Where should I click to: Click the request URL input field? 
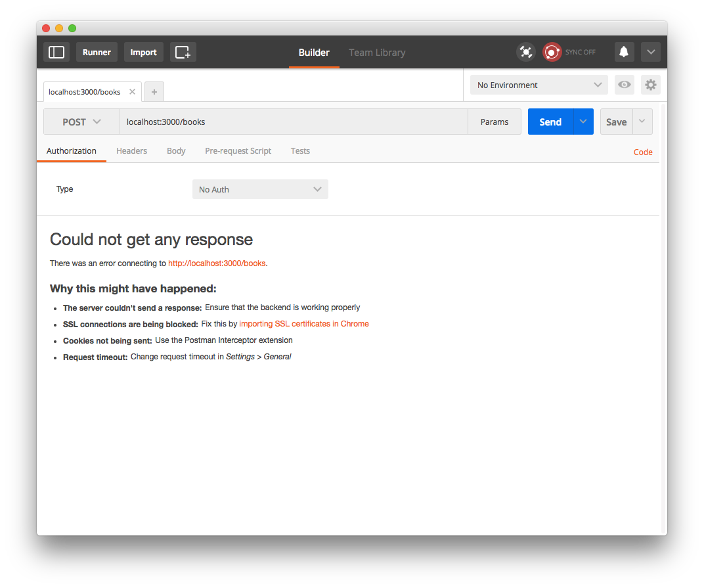point(293,122)
